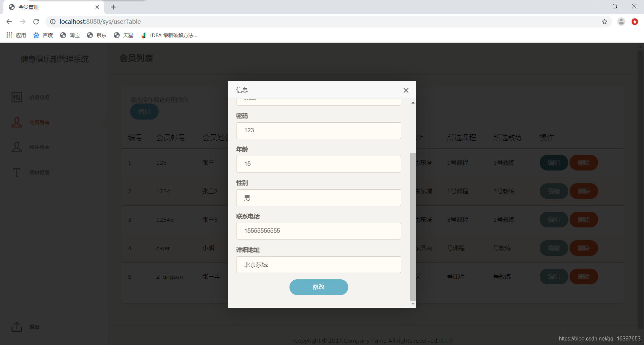
Task: Select 器材管理 menu label
Action: pos(39,172)
